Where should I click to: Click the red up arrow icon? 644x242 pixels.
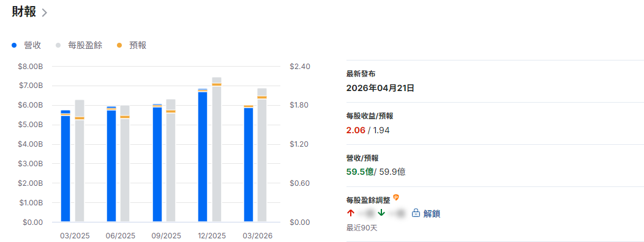pyautogui.click(x=350, y=213)
